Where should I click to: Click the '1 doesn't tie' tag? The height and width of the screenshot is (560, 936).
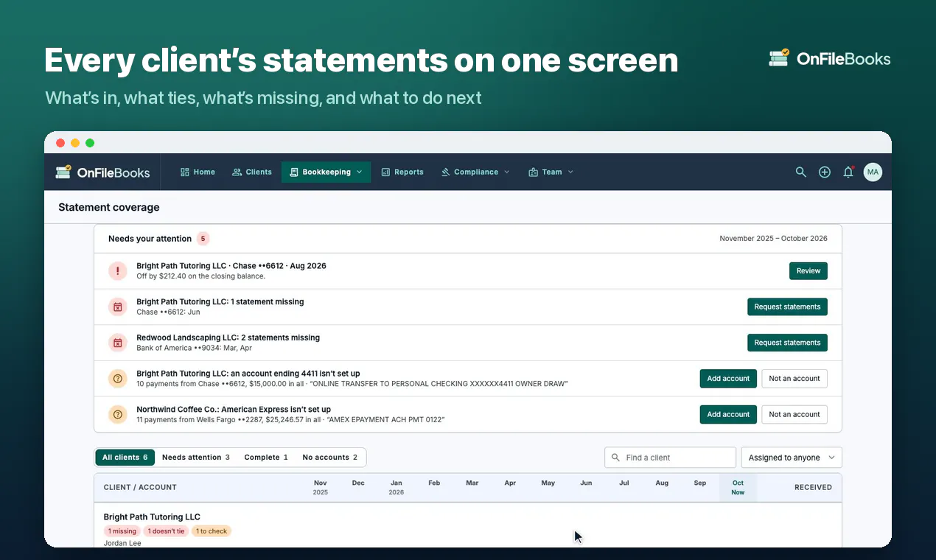tap(166, 531)
